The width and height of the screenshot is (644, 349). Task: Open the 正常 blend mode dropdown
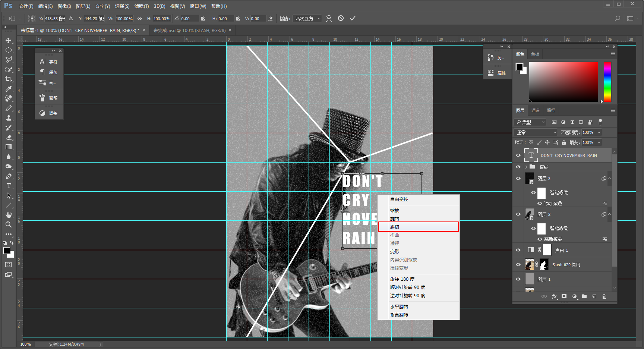coord(536,132)
